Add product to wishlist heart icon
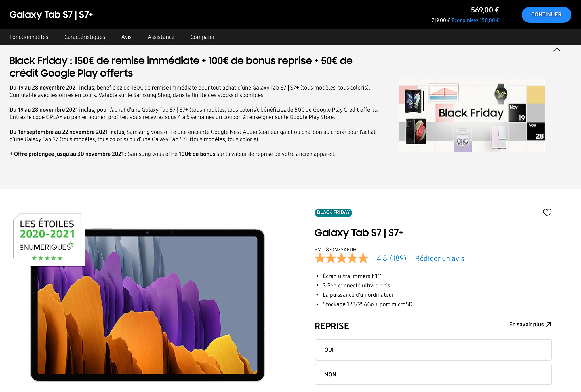This screenshot has width=581, height=392. pyautogui.click(x=547, y=213)
